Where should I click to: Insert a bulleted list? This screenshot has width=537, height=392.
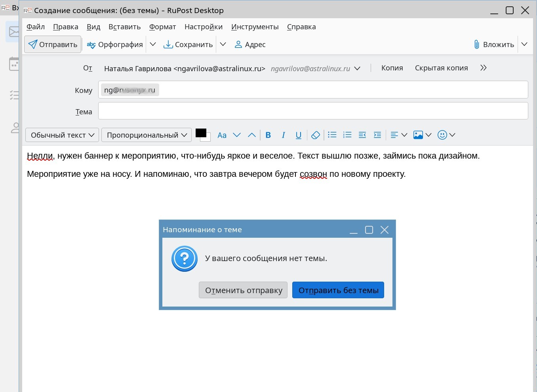332,135
